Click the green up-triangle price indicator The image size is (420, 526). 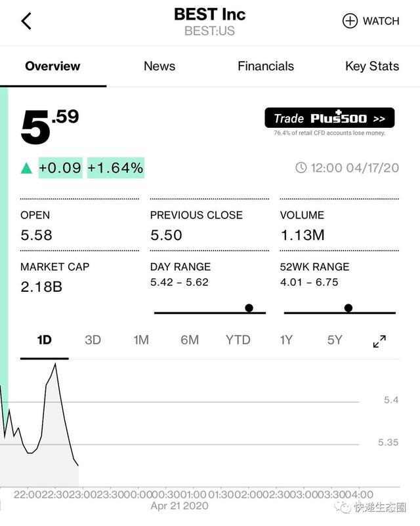pyautogui.click(x=26, y=169)
